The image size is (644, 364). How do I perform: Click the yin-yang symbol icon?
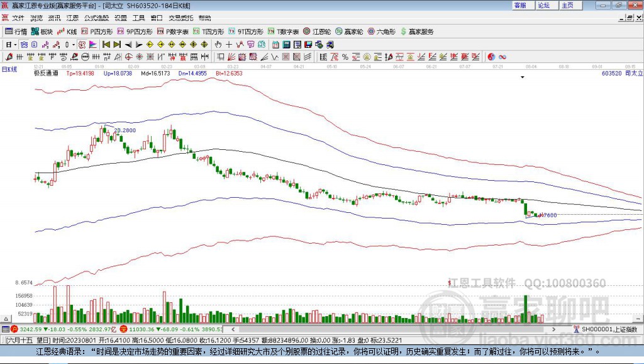[491, 57]
